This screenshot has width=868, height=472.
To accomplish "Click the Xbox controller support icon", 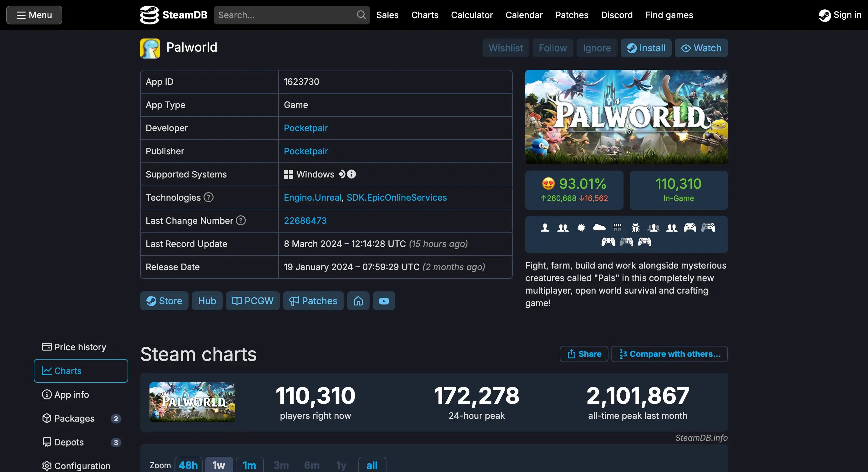I will tap(690, 228).
